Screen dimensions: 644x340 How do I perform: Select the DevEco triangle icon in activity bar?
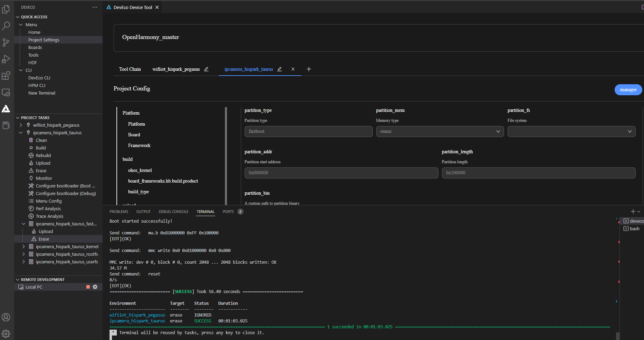6,109
